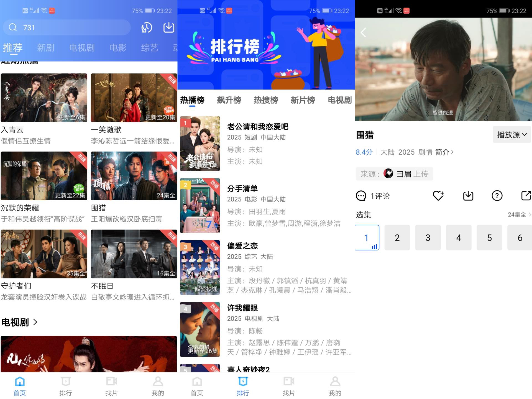
Task: Expand the 24集全 episode list
Action: tap(519, 214)
